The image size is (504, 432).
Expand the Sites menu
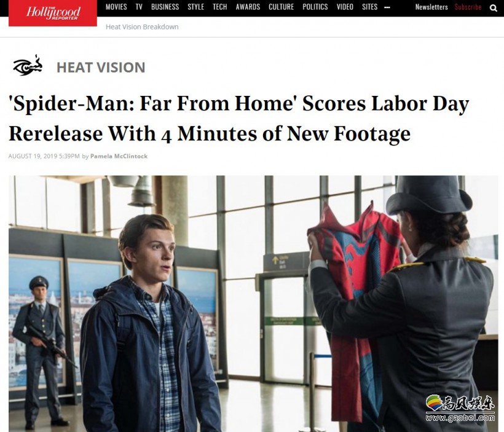[369, 7]
